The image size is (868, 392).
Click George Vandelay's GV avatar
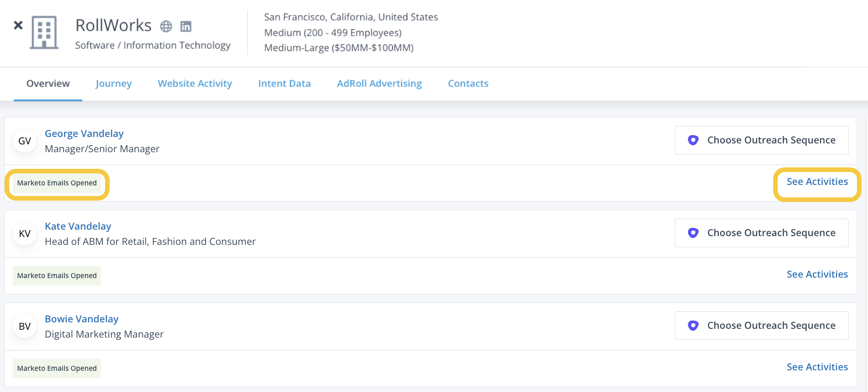click(x=25, y=141)
